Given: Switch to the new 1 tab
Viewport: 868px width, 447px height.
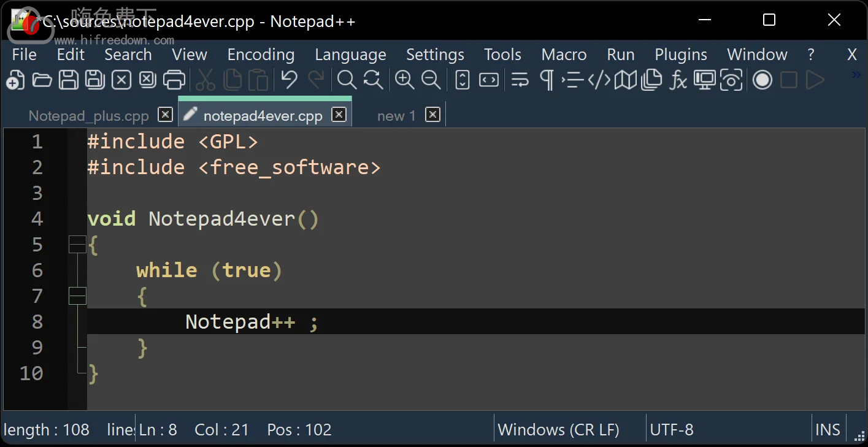Looking at the screenshot, I should [396, 116].
